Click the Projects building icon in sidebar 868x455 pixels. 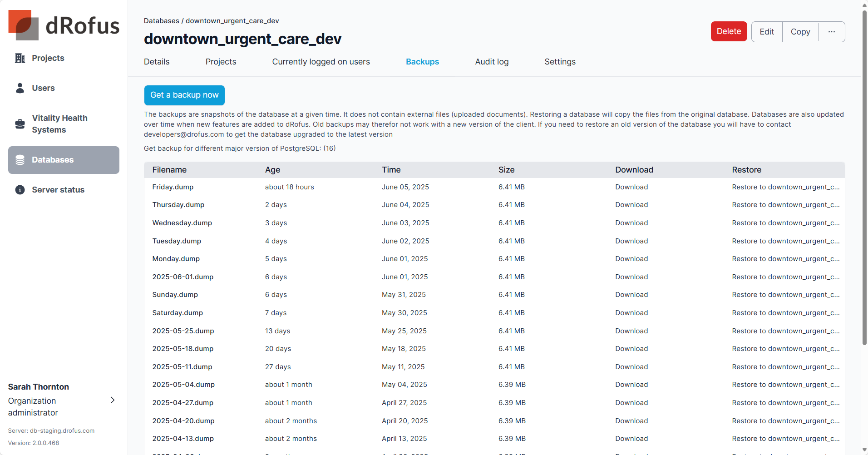(x=20, y=58)
